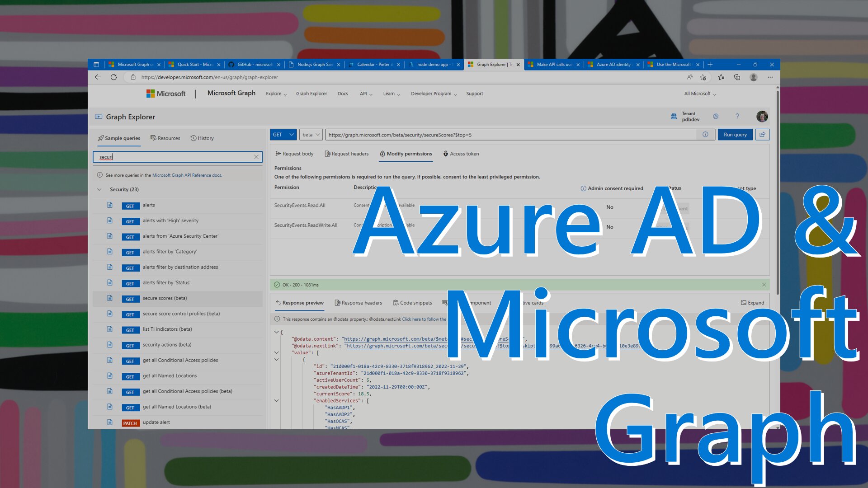
Task: Dismiss the OK 200 status bar with its X
Action: pos(763,284)
